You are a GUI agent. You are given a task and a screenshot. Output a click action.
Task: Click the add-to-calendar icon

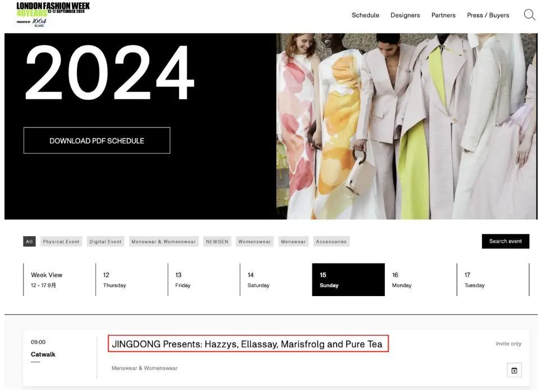(x=514, y=370)
